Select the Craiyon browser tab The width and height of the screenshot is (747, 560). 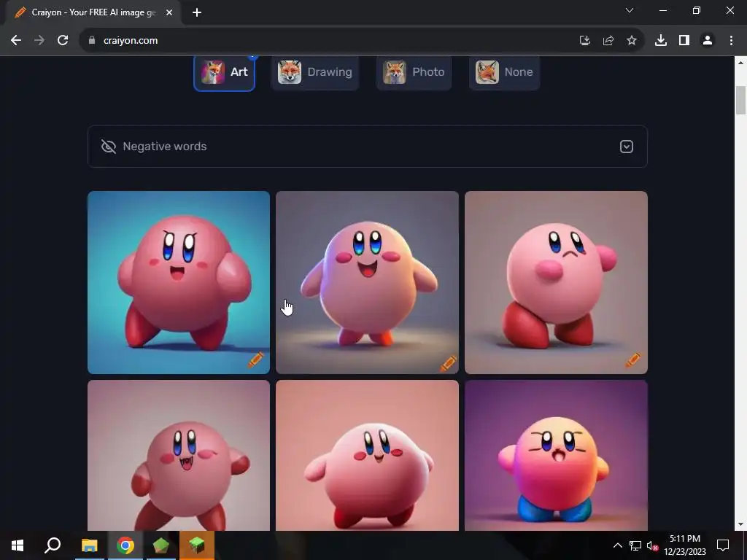coord(93,13)
